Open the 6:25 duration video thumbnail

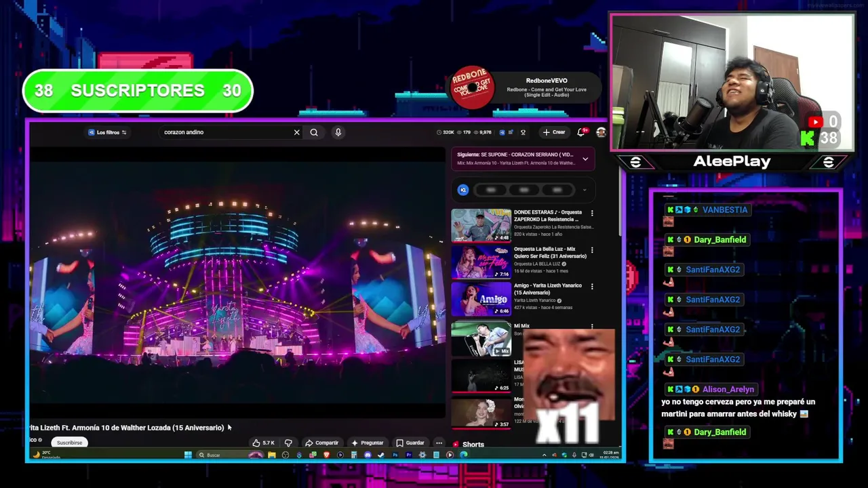click(481, 375)
